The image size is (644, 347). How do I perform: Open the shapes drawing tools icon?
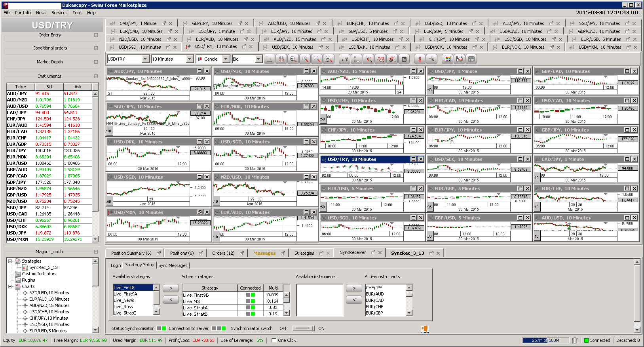380,59
